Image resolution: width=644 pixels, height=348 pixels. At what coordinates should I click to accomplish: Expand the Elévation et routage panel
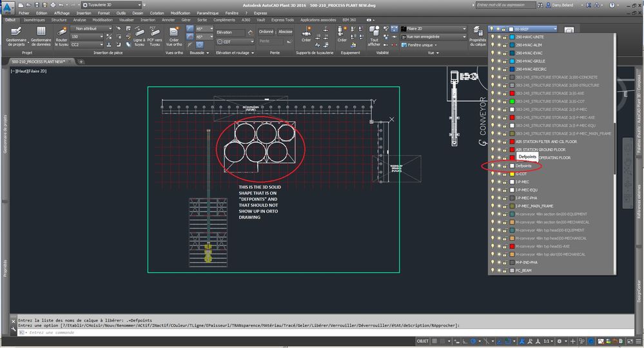pos(235,53)
